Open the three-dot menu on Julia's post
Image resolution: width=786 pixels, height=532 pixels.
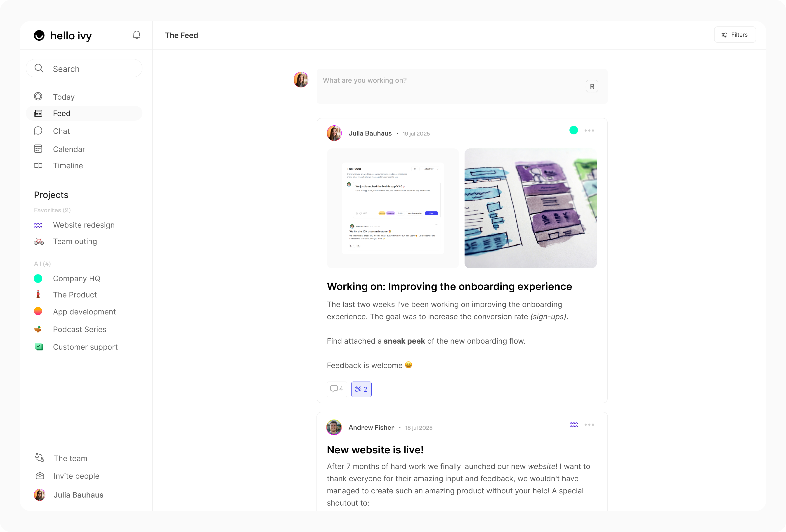click(589, 131)
